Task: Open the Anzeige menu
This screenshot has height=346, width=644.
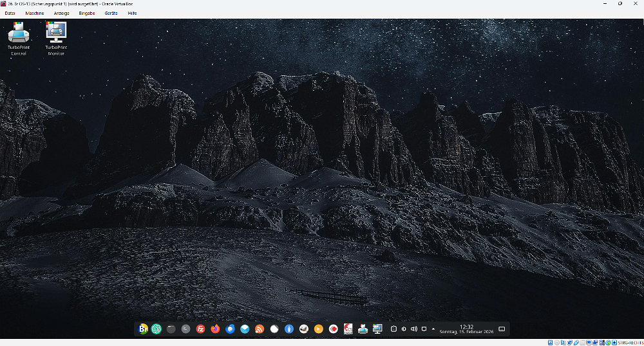Action: [62, 13]
